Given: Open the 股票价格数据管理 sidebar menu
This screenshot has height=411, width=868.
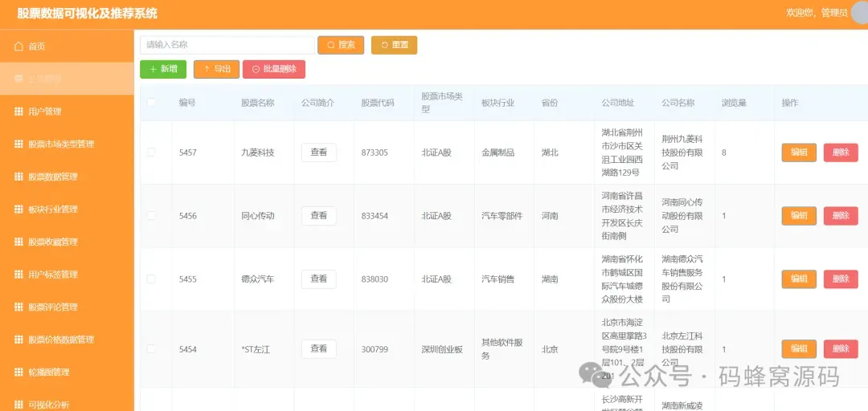Looking at the screenshot, I should (67, 340).
